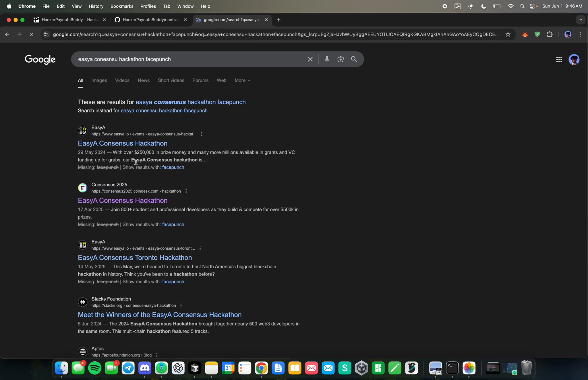Submit search with magnifier icon

[x=354, y=59]
